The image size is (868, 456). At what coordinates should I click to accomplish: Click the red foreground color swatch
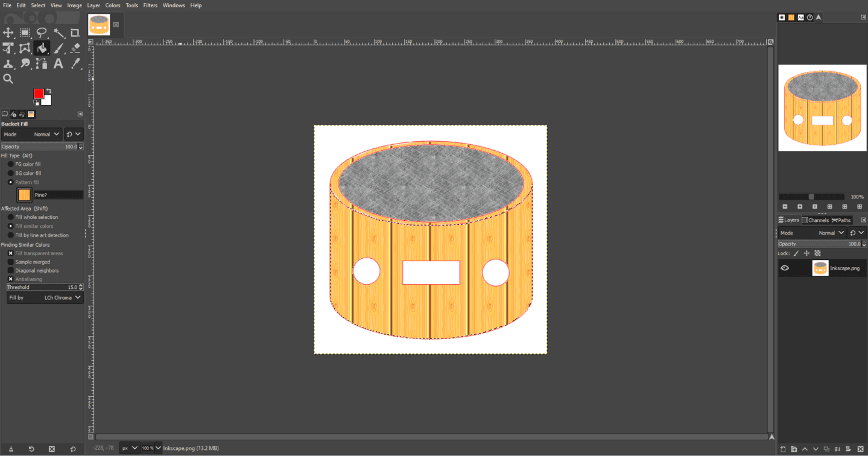39,93
